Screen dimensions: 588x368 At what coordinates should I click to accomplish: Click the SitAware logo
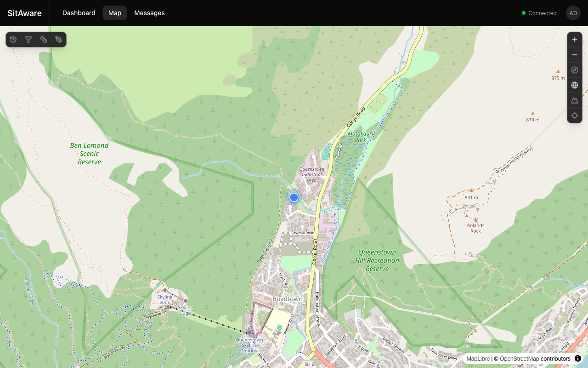click(x=24, y=13)
